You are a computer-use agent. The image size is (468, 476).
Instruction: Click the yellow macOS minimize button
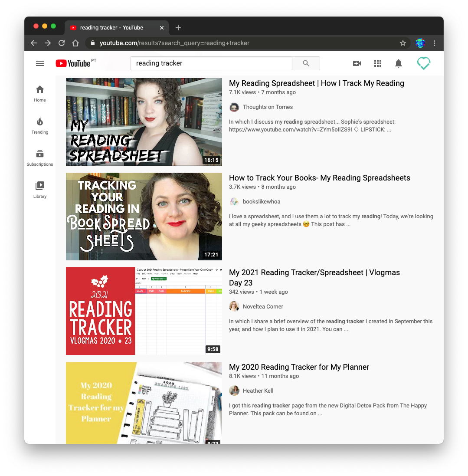coord(45,26)
